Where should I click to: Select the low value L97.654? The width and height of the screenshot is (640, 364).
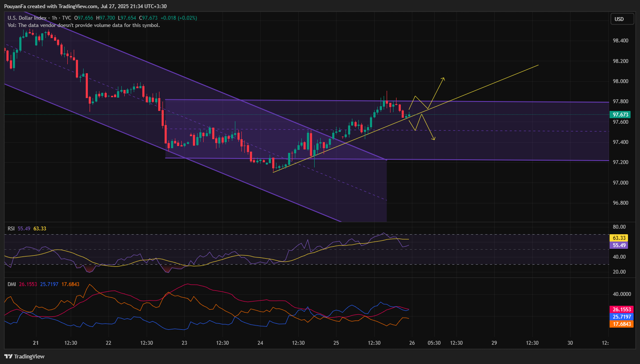click(127, 18)
